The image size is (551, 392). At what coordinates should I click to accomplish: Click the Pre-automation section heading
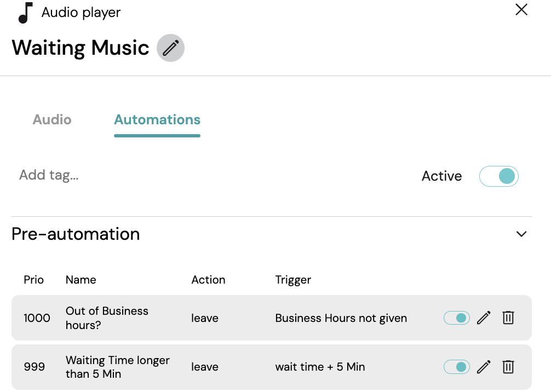coord(76,234)
